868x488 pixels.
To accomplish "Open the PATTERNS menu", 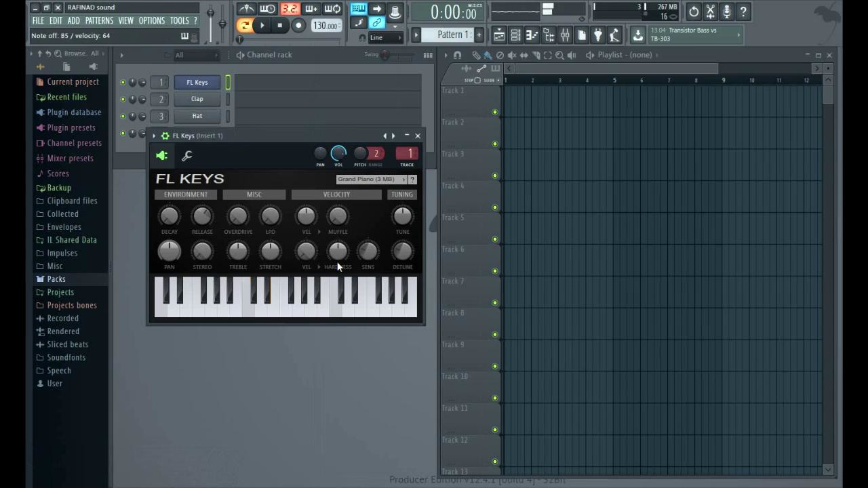I will [99, 21].
